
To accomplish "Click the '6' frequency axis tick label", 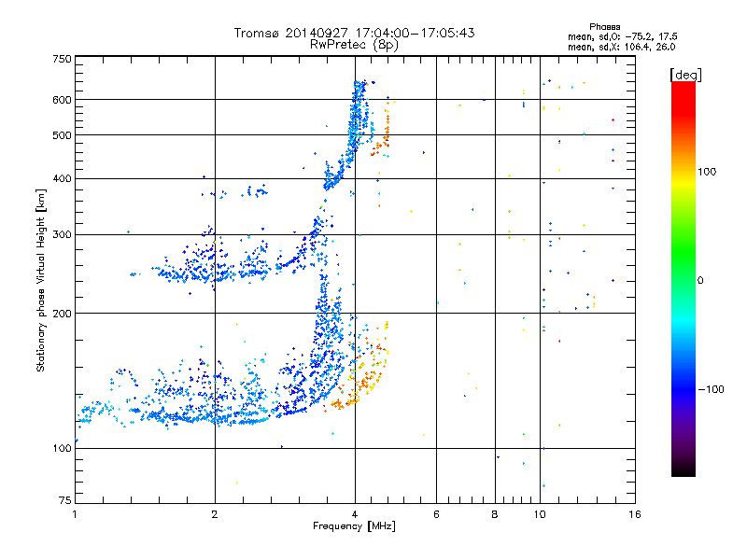I will [x=436, y=514].
